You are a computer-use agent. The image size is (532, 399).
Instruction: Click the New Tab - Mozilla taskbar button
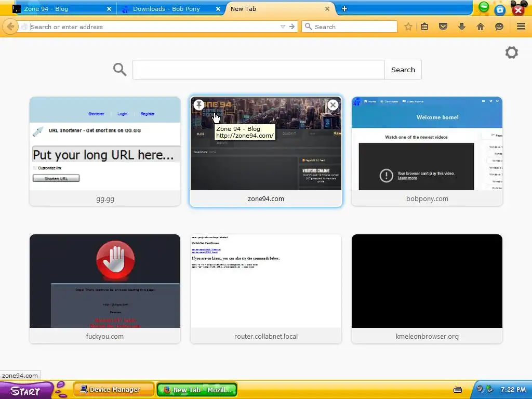[197, 390]
